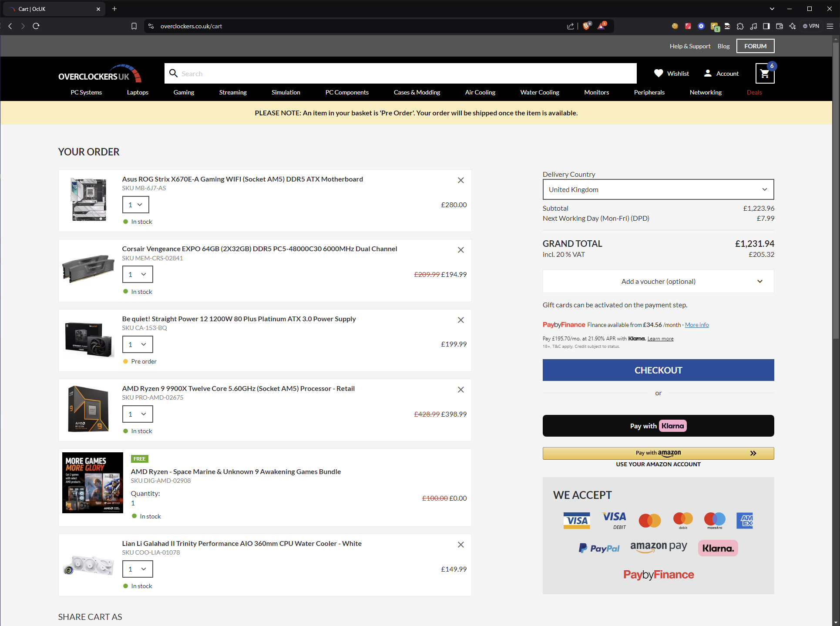Click the Wishlist heart icon

(659, 73)
